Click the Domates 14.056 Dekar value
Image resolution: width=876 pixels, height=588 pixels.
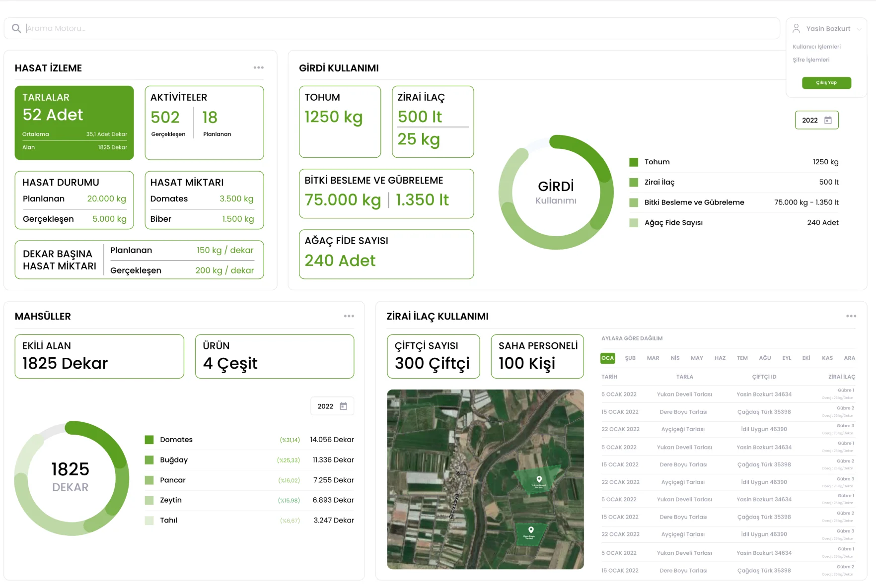pyautogui.click(x=332, y=440)
